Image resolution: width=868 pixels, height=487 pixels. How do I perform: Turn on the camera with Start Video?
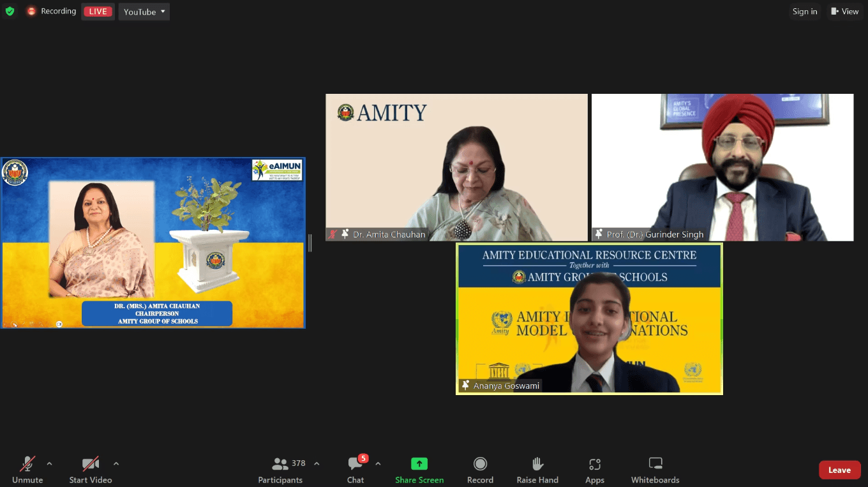[x=91, y=470]
